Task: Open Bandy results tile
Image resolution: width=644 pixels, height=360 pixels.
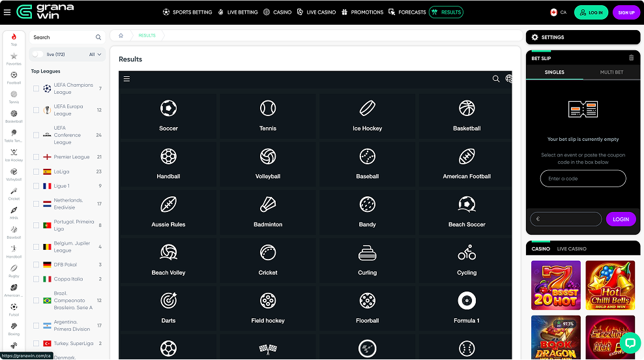Action: pyautogui.click(x=367, y=212)
